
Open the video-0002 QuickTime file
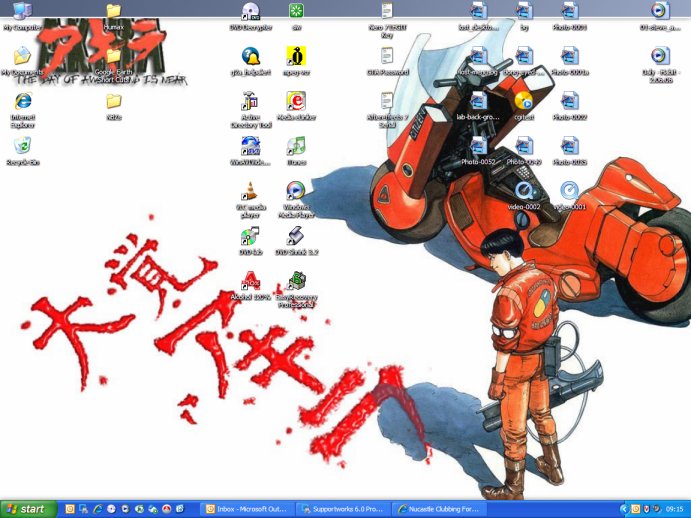pyautogui.click(x=523, y=190)
